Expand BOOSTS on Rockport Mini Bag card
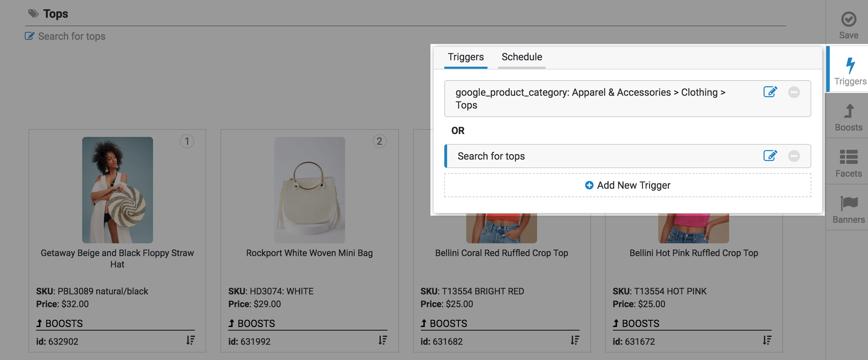 [252, 323]
